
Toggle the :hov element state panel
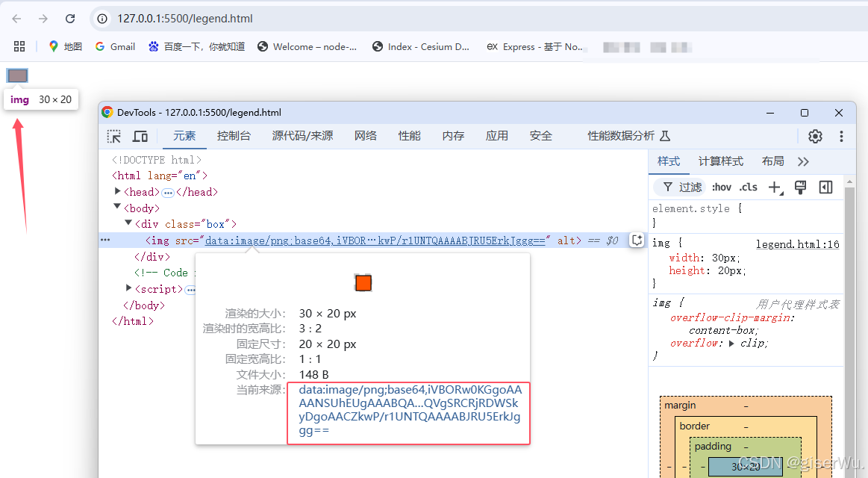[x=721, y=187]
